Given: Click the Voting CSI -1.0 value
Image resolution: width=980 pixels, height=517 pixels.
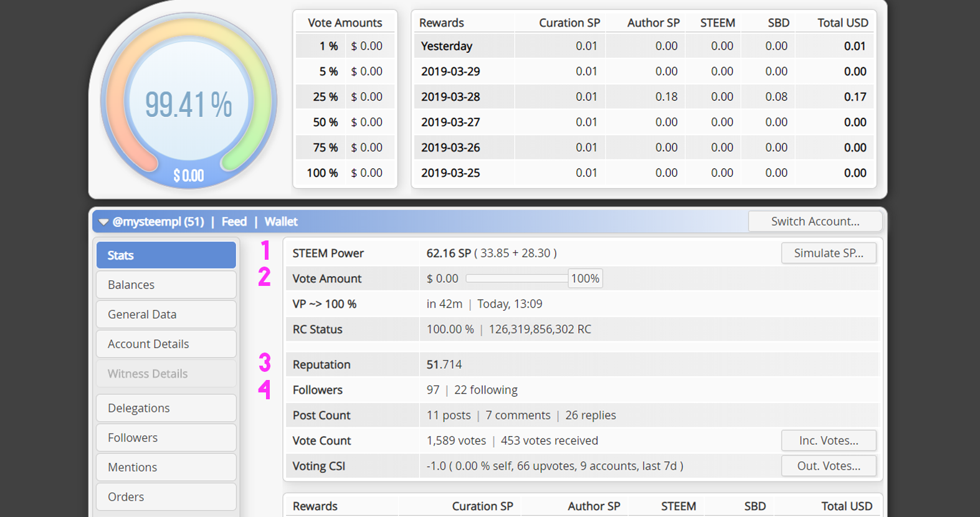Looking at the screenshot, I should tap(436, 466).
